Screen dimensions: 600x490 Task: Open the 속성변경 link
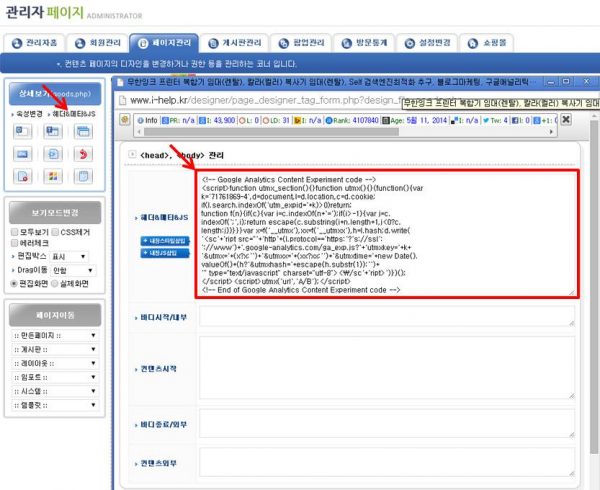(x=29, y=114)
